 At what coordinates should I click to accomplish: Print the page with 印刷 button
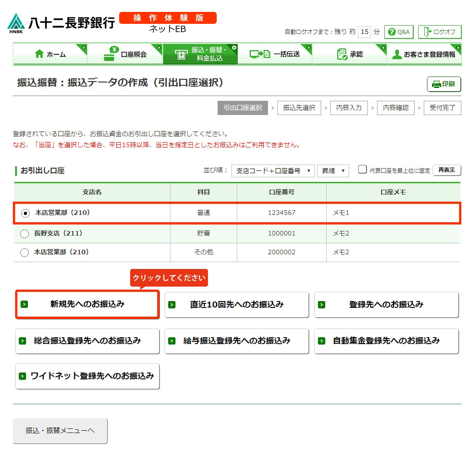point(444,84)
